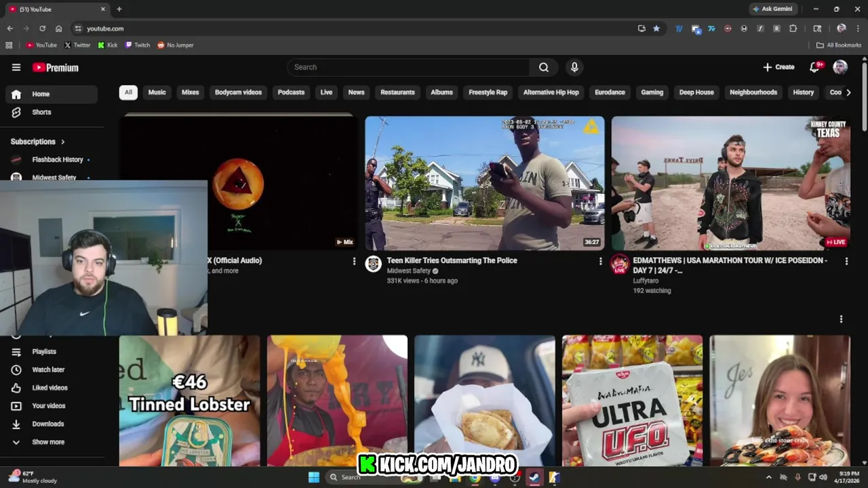Select the Gaming filter chip
Screen dimensions: 868x488
point(652,92)
